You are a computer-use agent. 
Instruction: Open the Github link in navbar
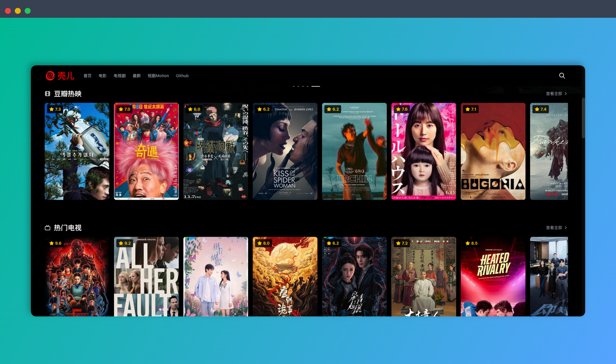[x=182, y=76]
